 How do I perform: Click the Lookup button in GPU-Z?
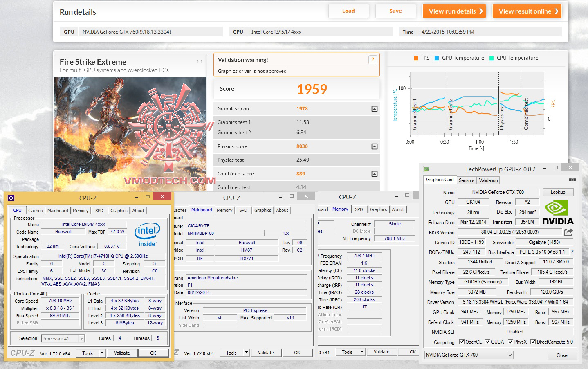point(558,192)
